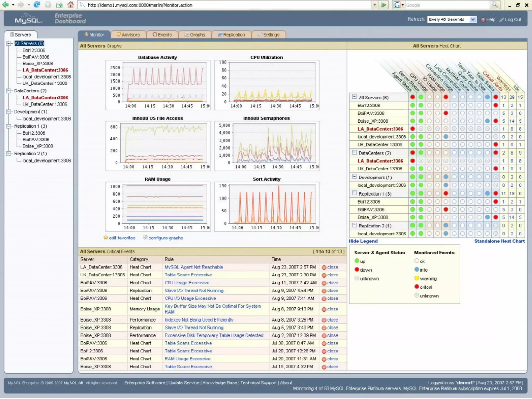Click the Technical Support footer link
This screenshot has width=532, height=399.
(x=258, y=383)
